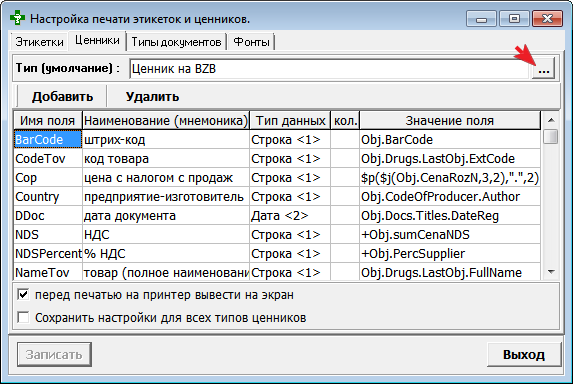573x384 pixels.
Task: Minimize the Настройка печати window
Action: (481, 19)
